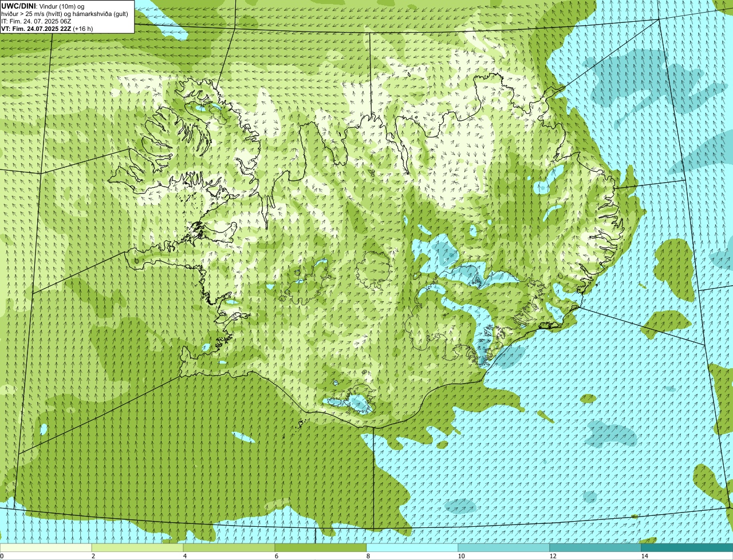Select the color bar segment between 2 and 4
Image resolution: width=733 pixels, height=560 pixels.
click(x=137, y=547)
